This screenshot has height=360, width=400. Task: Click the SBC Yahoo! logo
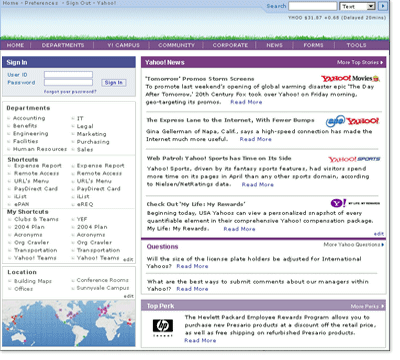(352, 121)
